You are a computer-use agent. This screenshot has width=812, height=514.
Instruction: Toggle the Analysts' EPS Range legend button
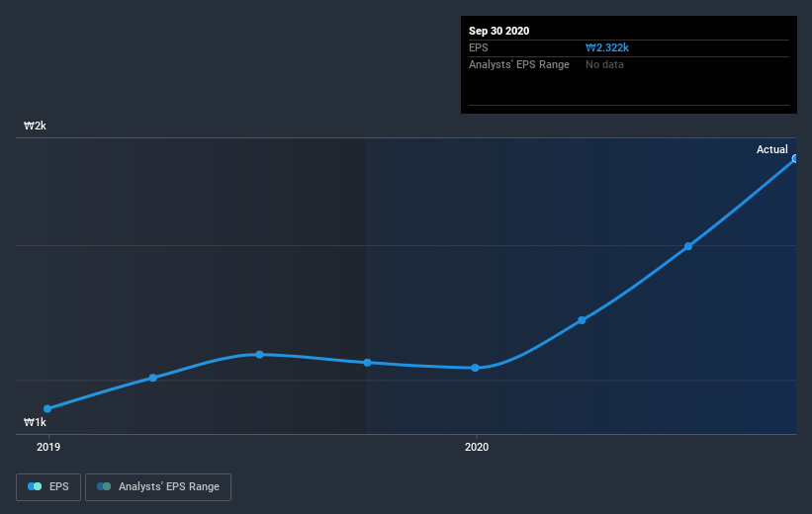pyautogui.click(x=158, y=487)
